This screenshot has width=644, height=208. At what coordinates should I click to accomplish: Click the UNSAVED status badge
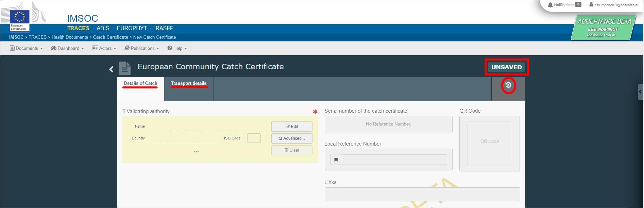click(507, 67)
